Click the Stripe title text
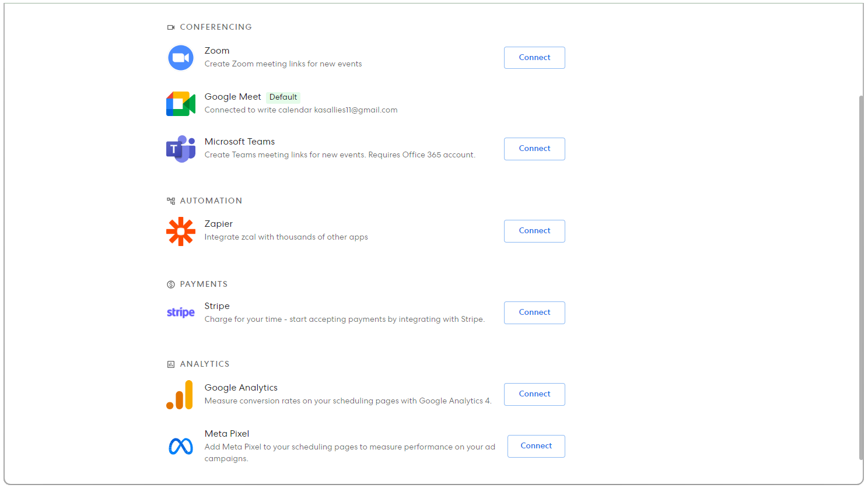This screenshot has width=868, height=488. pyautogui.click(x=217, y=306)
